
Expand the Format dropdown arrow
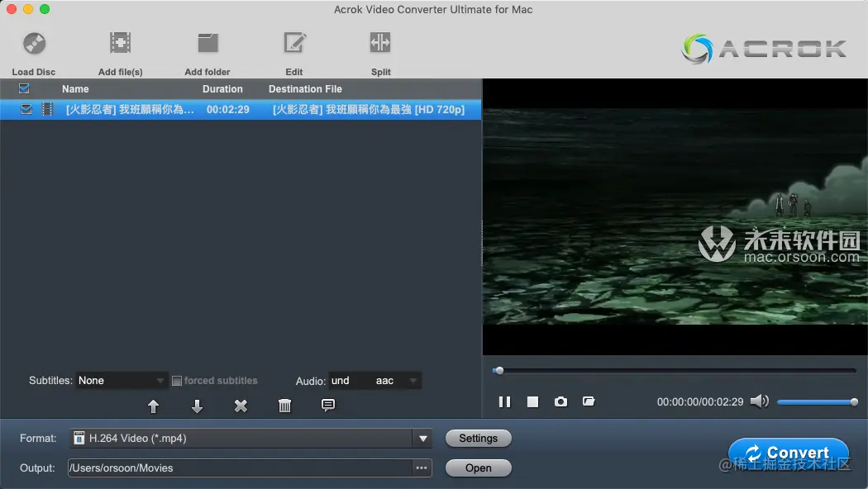(x=423, y=439)
